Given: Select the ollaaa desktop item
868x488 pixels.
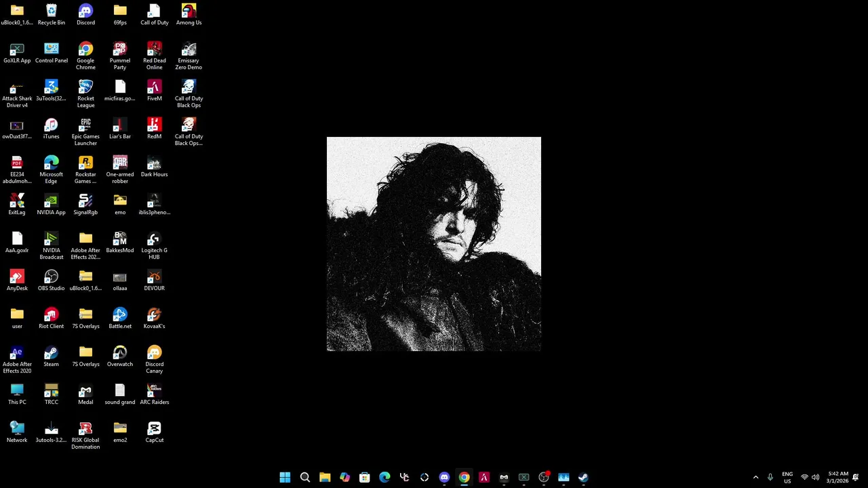Looking at the screenshot, I should pos(120,281).
